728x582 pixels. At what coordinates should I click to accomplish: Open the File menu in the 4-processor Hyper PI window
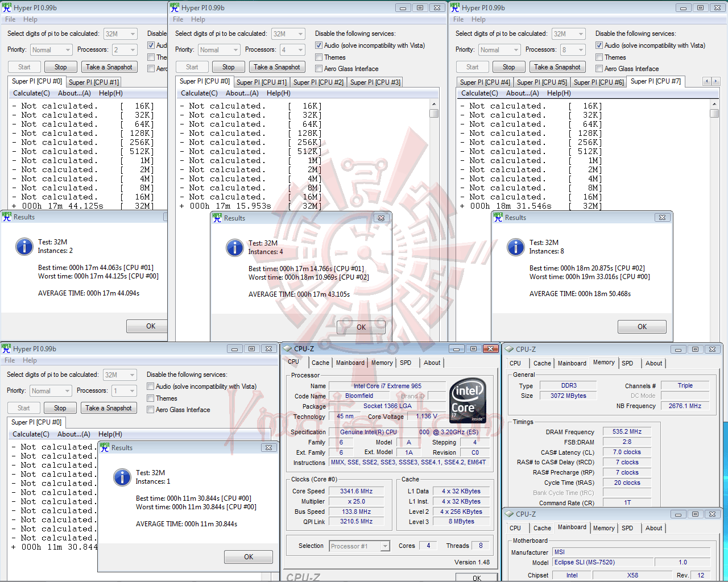click(x=178, y=19)
